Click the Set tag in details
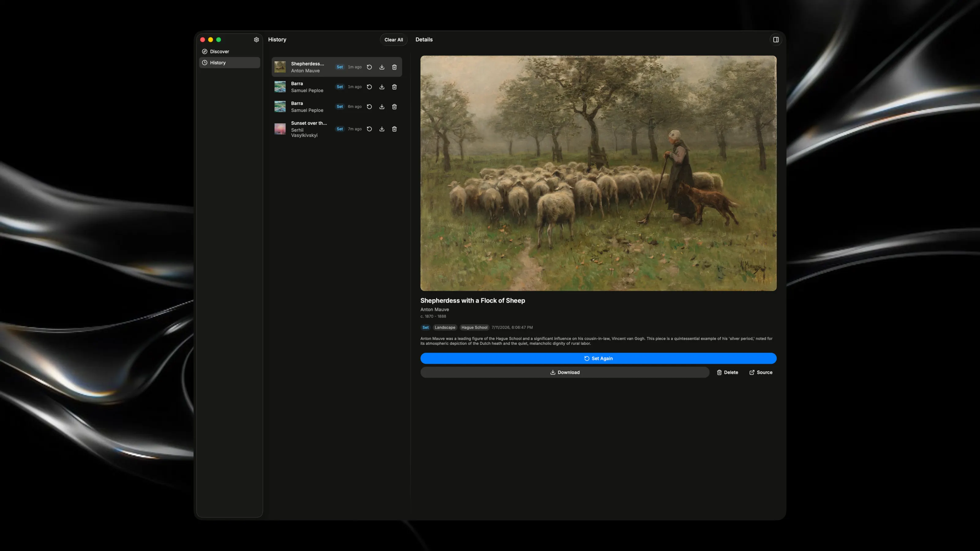Screen dimensions: 980x551 tap(425, 328)
